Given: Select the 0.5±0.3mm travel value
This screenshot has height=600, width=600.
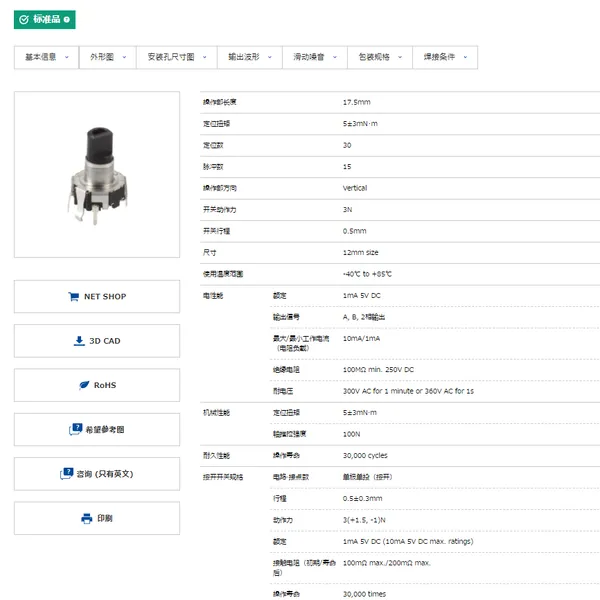Looking at the screenshot, I should pos(362,499).
